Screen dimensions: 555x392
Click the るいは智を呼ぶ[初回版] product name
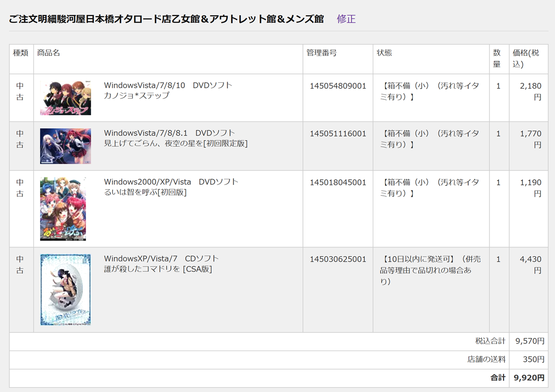145,192
